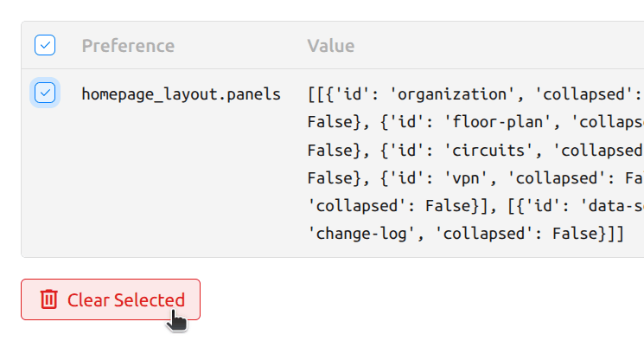Click the closing "False}]]" text in value

point(588,234)
